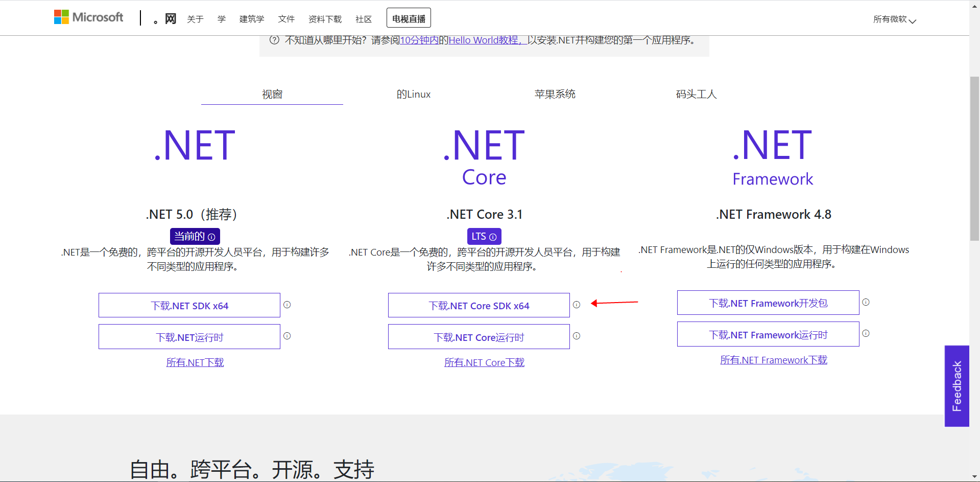Switch to the 苹果系统 platform tab
Image resolution: width=980 pixels, height=482 pixels.
point(555,94)
